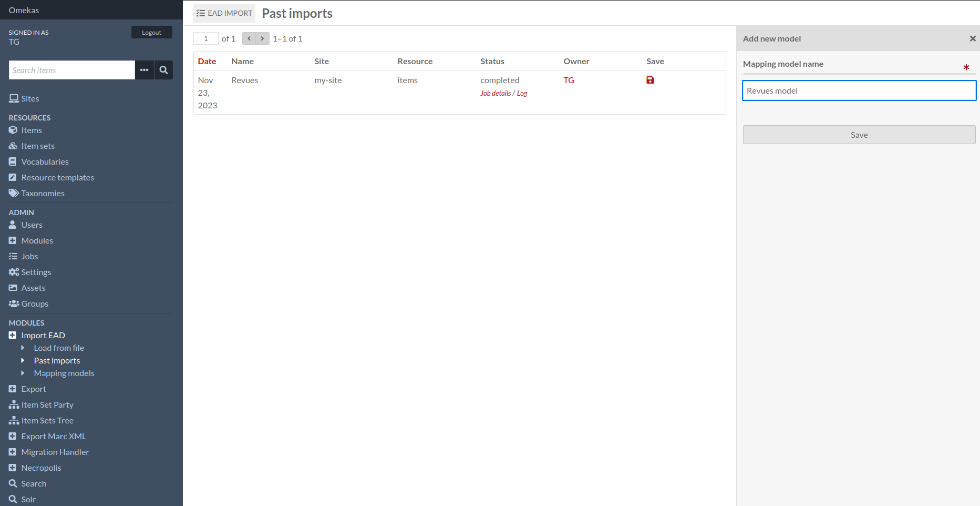Click the Item Sets Tree sitemap icon
Screen dimensions: 980x506
point(14,420)
